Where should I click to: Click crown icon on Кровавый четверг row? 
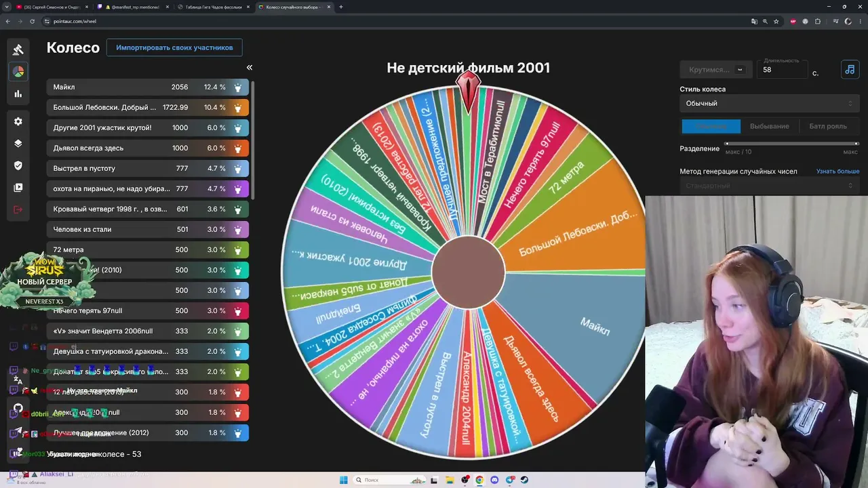pyautogui.click(x=238, y=209)
